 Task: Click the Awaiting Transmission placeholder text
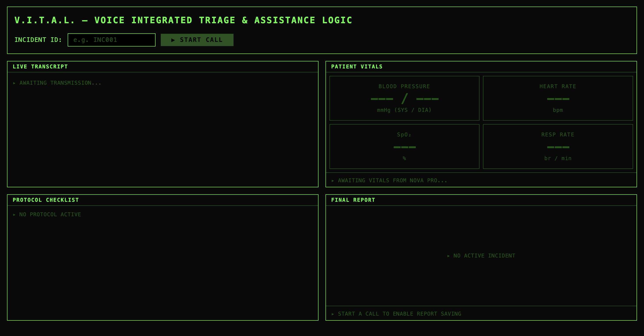60,83
